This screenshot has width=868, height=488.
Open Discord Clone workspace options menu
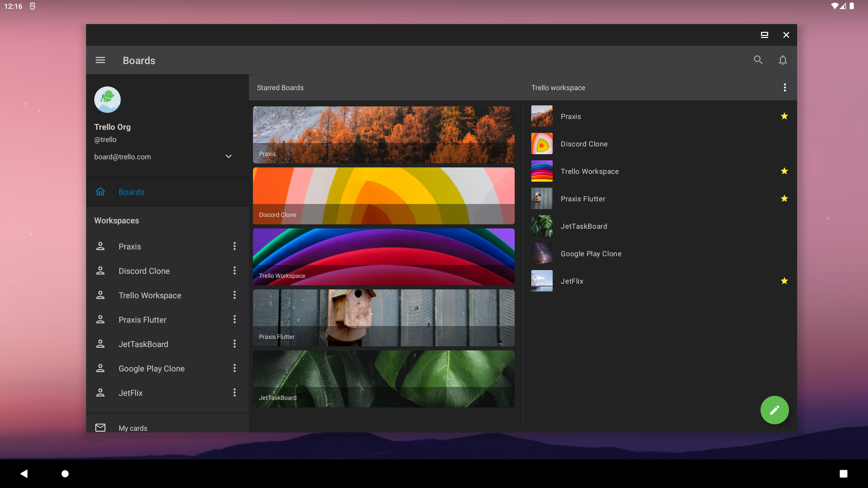(234, 271)
